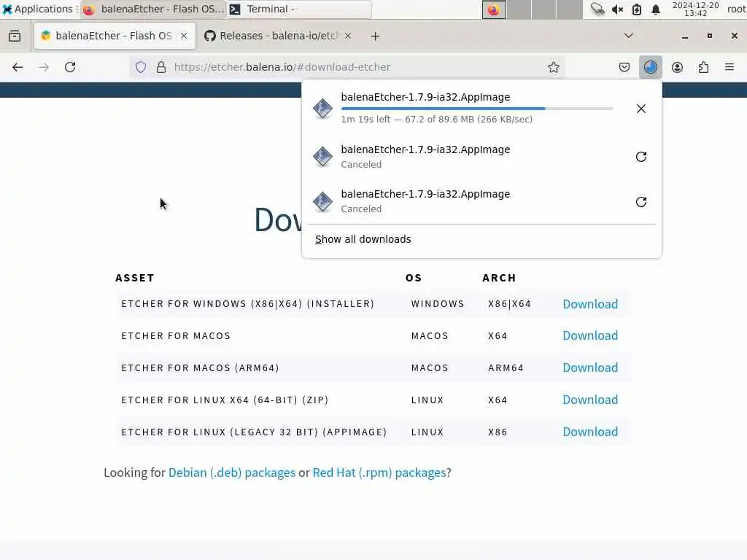Image resolution: width=747 pixels, height=560 pixels.
Task: Click the Firefox workspace icon in panel
Action: pos(494,9)
